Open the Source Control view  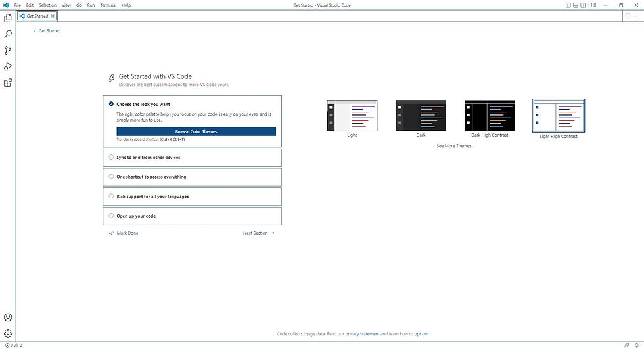8,50
